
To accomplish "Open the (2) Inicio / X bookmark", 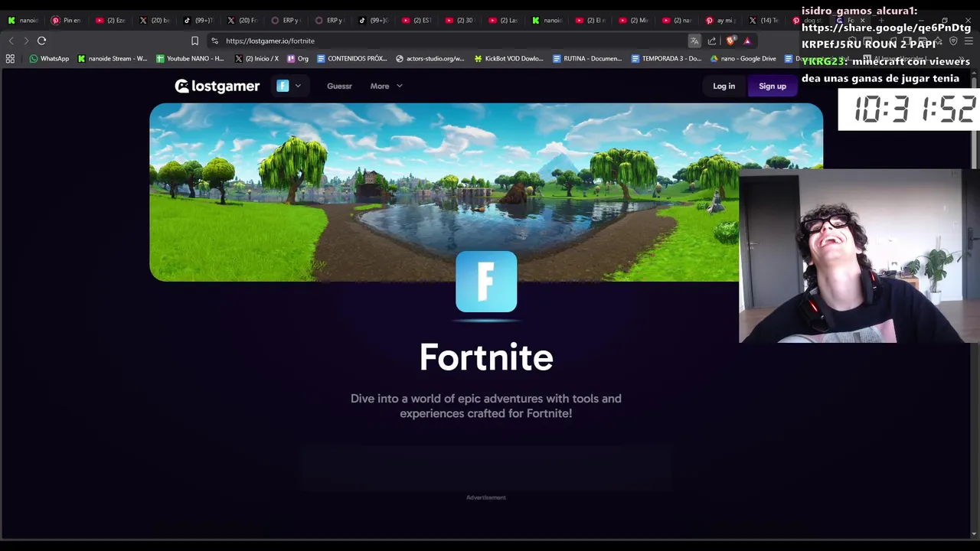I will 256,58.
